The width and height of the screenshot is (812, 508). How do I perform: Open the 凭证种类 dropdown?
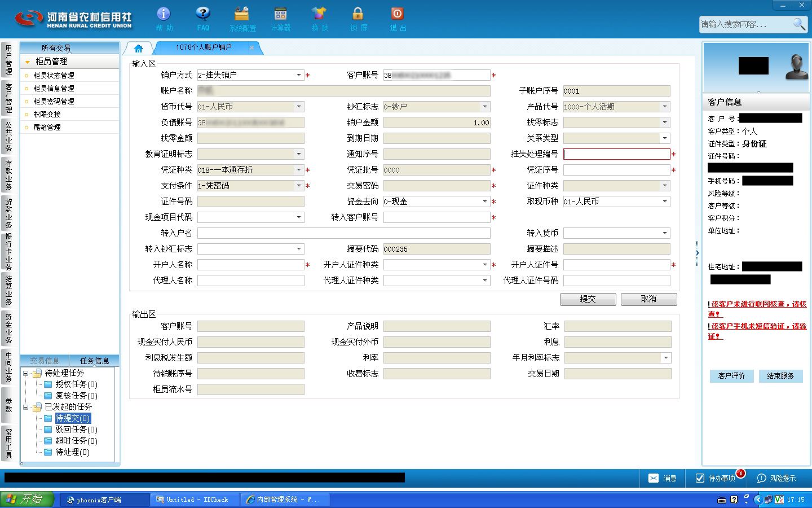299,170
